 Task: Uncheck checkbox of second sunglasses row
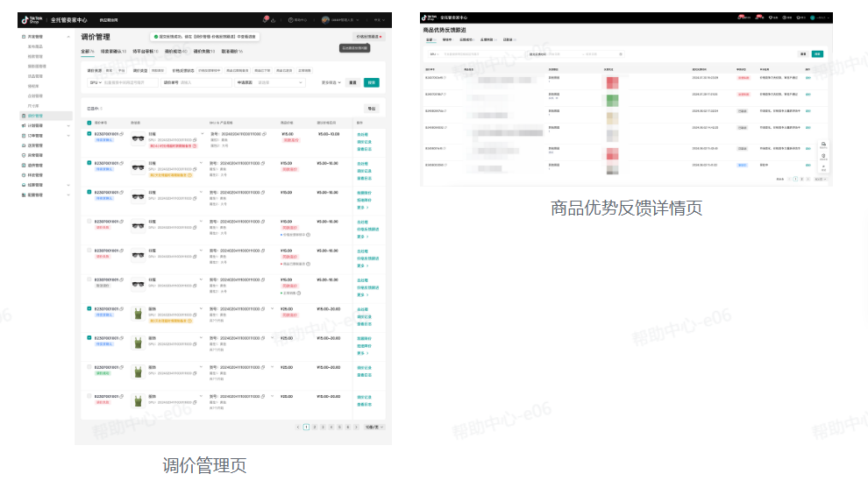[89, 163]
